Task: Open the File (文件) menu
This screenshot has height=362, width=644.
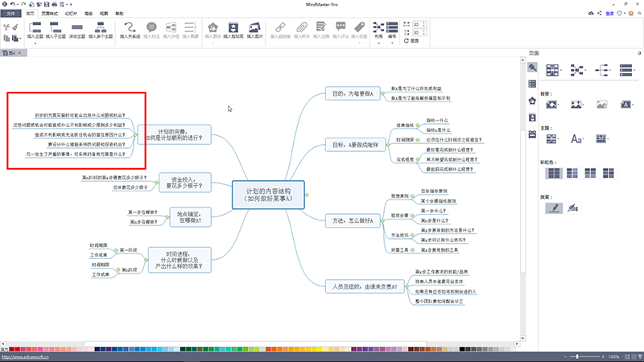Action: click(10, 14)
